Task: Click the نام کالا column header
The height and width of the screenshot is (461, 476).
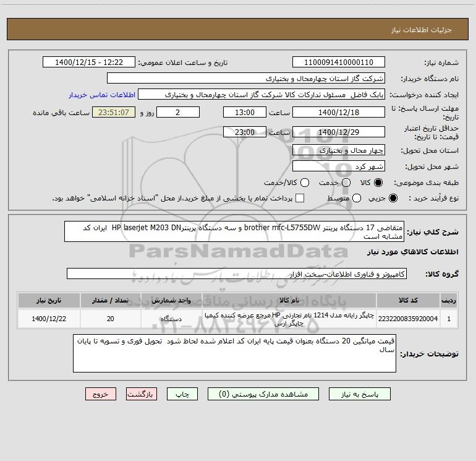Action: [289, 300]
